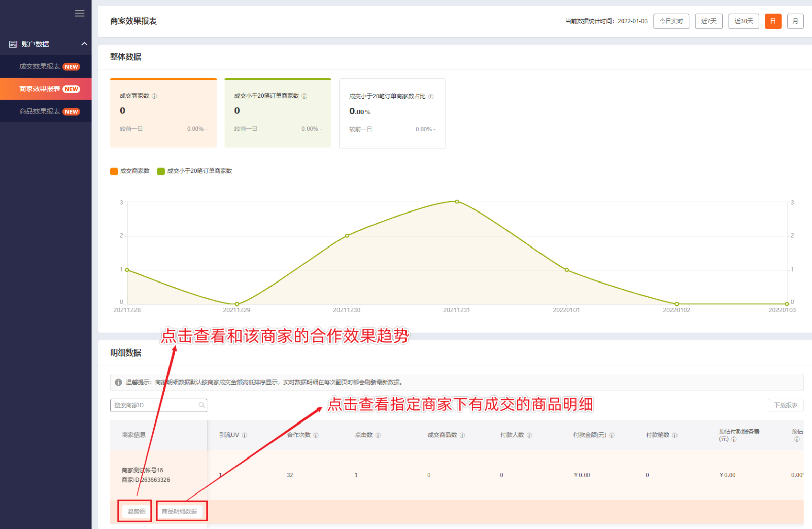Click the 搜索商家ID search field
Image resolution: width=812 pixels, height=529 pixels.
(x=153, y=405)
